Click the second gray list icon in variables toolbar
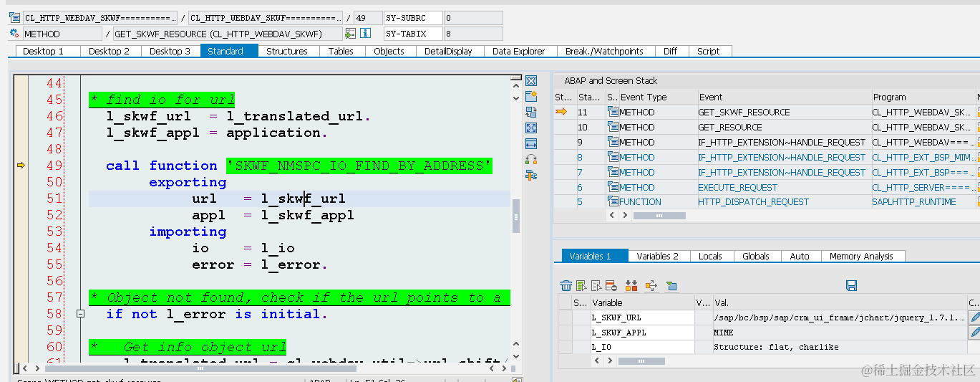980x382 pixels. [596, 286]
